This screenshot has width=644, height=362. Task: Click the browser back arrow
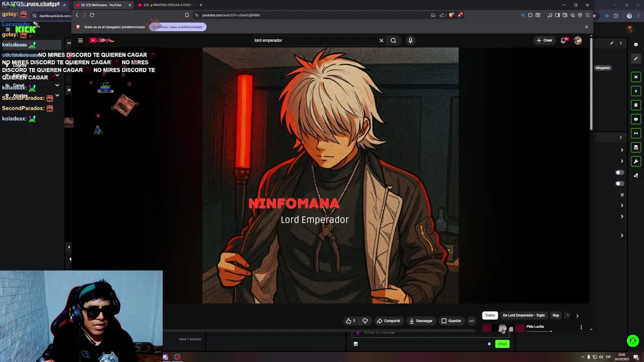coord(77,15)
